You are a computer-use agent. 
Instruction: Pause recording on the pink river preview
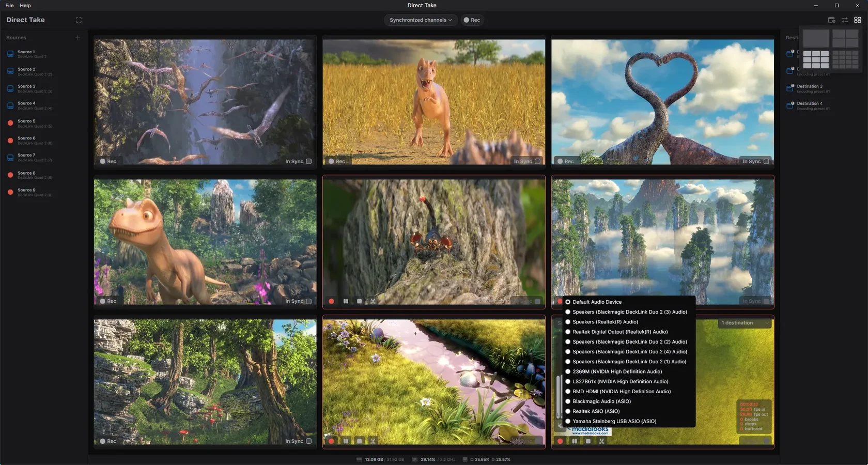[346, 441]
